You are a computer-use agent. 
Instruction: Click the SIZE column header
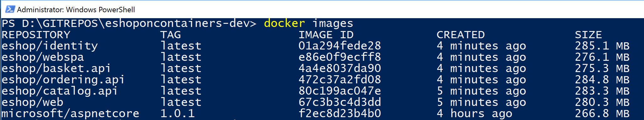coord(588,35)
